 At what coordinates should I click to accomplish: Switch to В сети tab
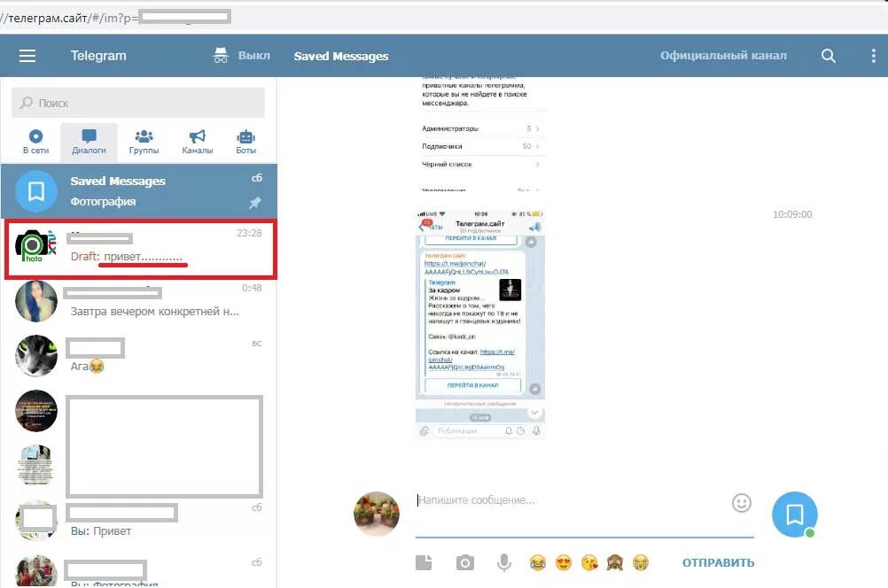coord(35,142)
